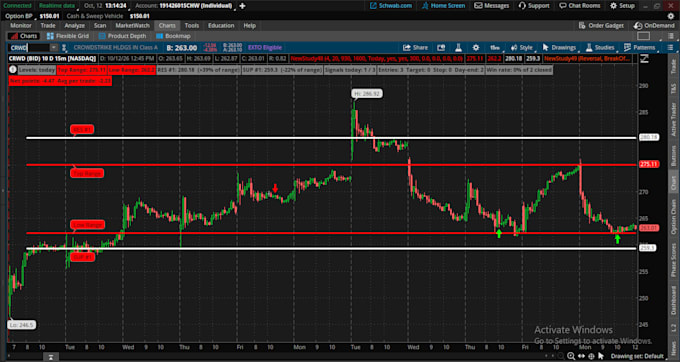The width and height of the screenshot is (680, 362).
Task: Open the chart grid layout selector
Action: pos(644,36)
